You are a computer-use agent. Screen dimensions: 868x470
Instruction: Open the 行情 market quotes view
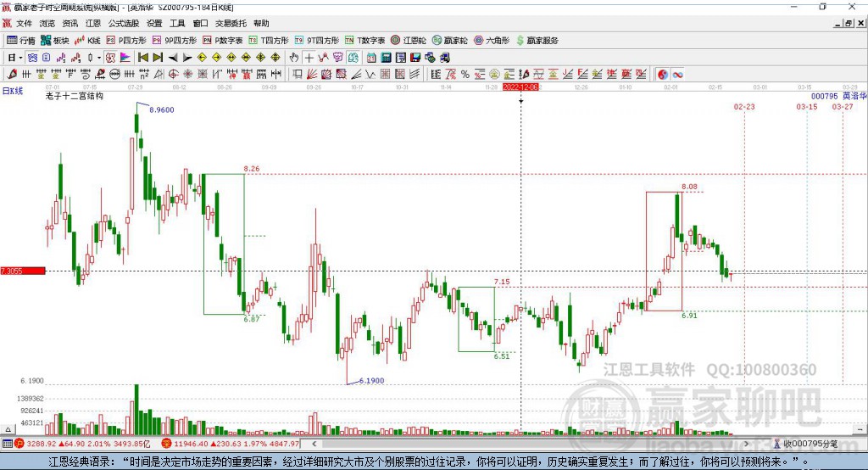click(22, 40)
